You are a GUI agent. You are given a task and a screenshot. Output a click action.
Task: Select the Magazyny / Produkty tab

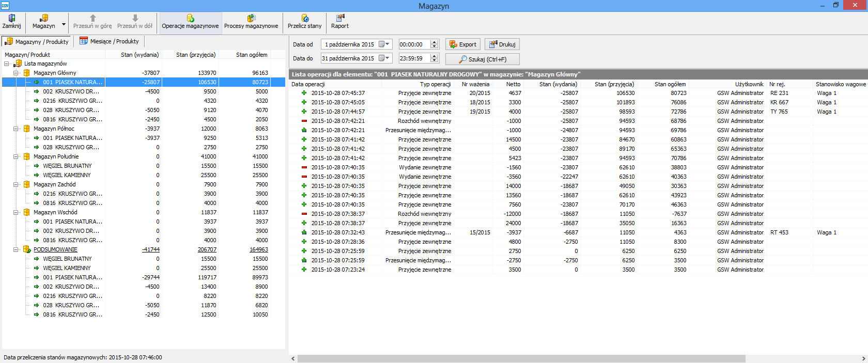click(37, 42)
